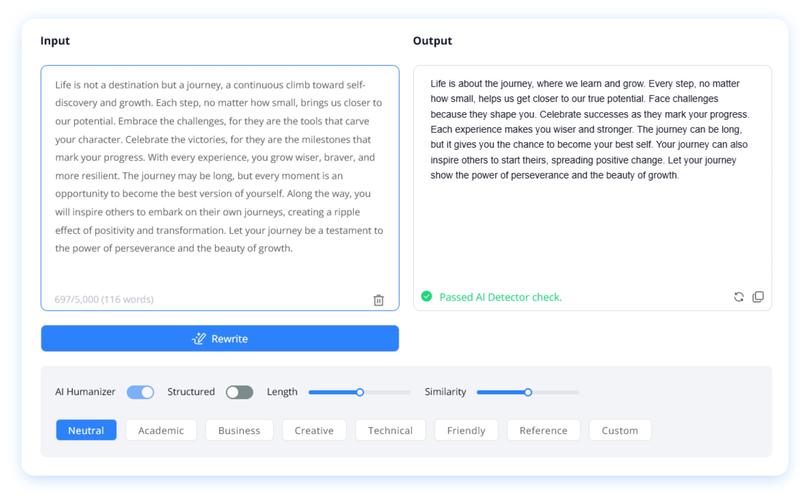Click the Similarity slider handle
Viewport: 810px width, 500px height.
(x=527, y=392)
